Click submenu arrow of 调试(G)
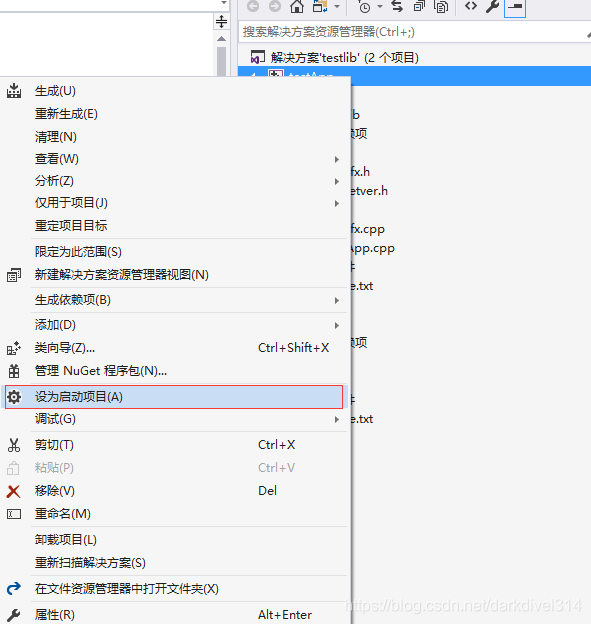The image size is (591, 624). pos(337,419)
